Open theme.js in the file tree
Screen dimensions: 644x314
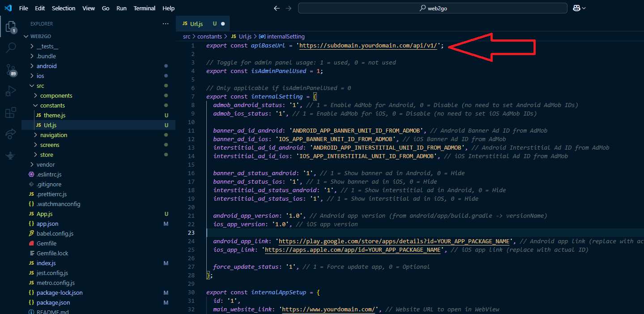point(55,115)
